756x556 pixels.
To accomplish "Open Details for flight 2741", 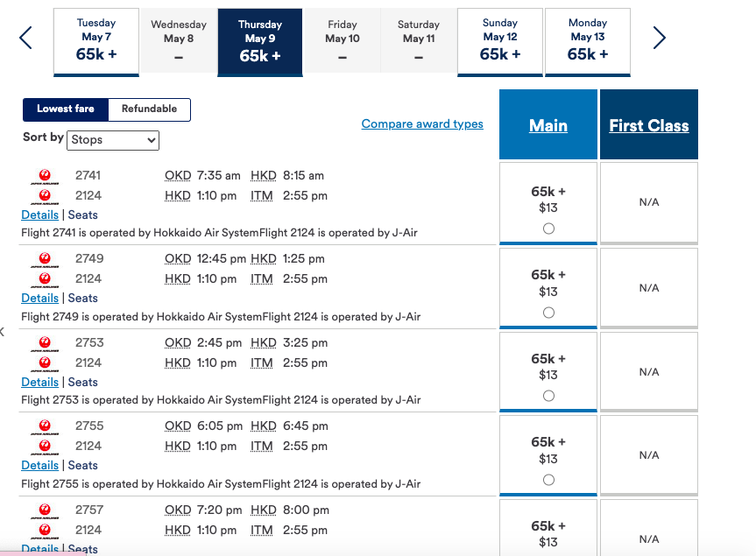I will pos(39,215).
